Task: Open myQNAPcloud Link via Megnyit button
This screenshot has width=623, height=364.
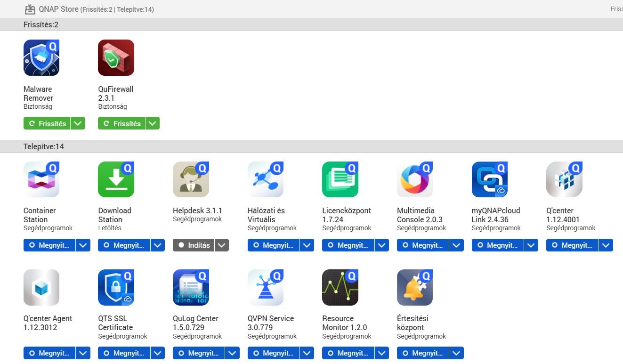Action: (x=498, y=245)
